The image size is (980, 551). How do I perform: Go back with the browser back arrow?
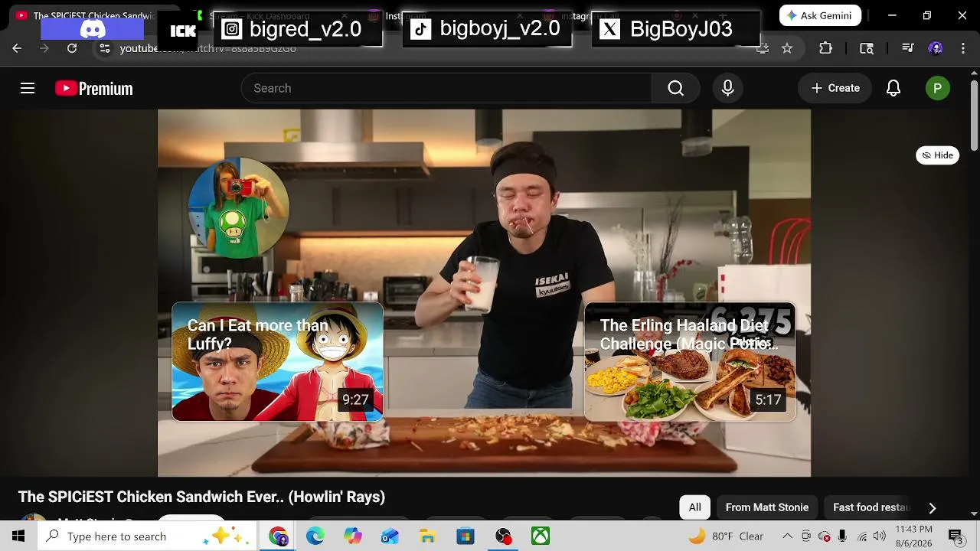tap(17, 48)
